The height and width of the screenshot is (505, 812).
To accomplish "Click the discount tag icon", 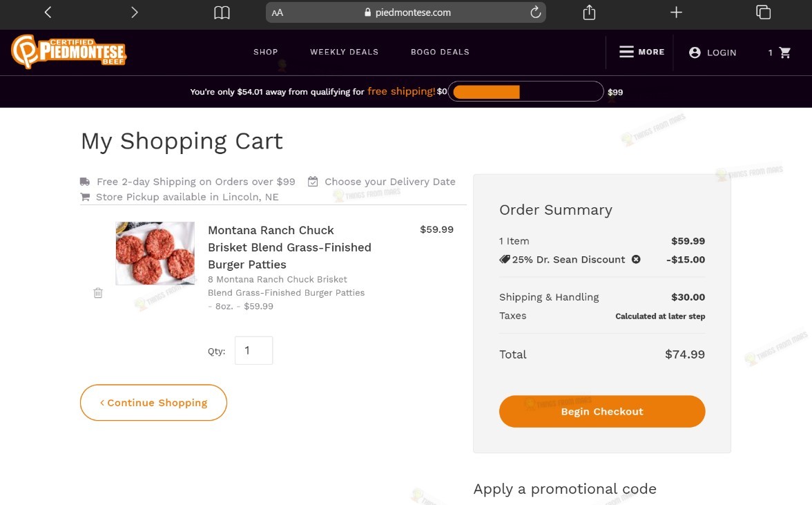I will point(504,260).
